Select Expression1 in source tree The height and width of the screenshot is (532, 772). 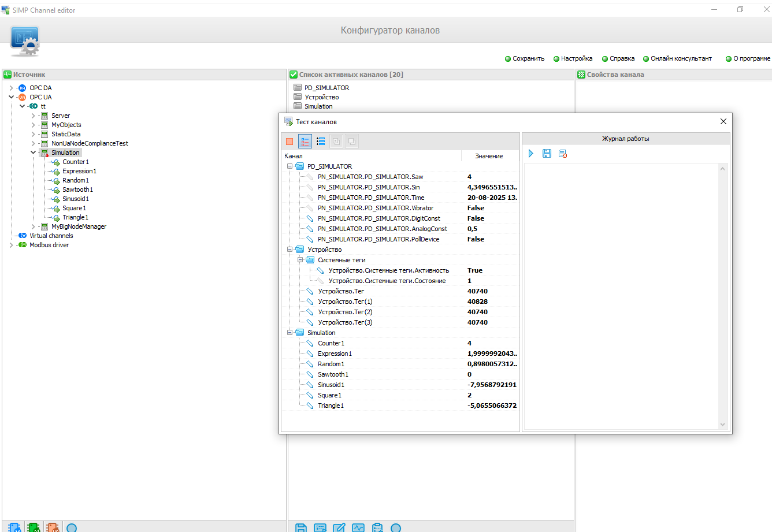[79, 171]
